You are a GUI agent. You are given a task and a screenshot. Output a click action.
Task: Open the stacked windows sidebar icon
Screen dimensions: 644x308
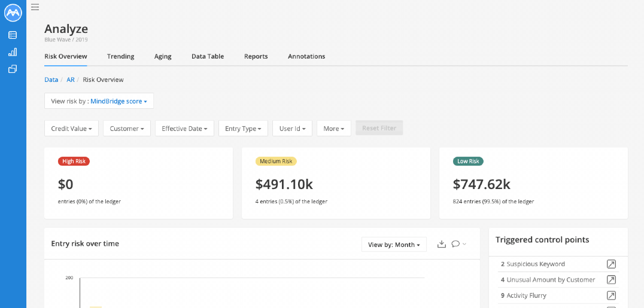[13, 69]
